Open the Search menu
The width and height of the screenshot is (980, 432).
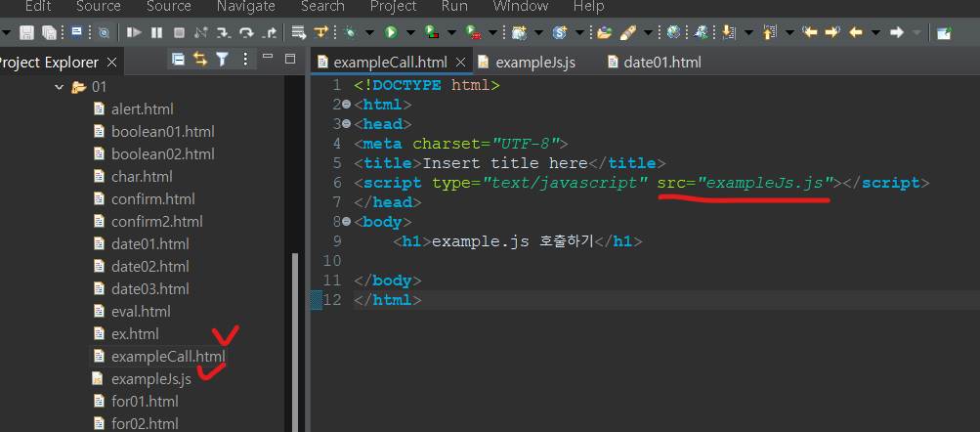pos(322,6)
